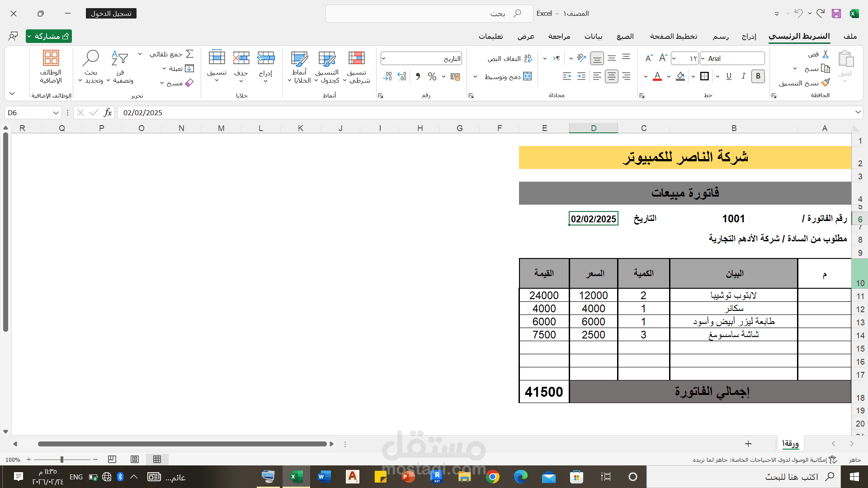Image resolution: width=868 pixels, height=488 pixels.
Task: Apply the percent number style
Action: click(x=432, y=76)
